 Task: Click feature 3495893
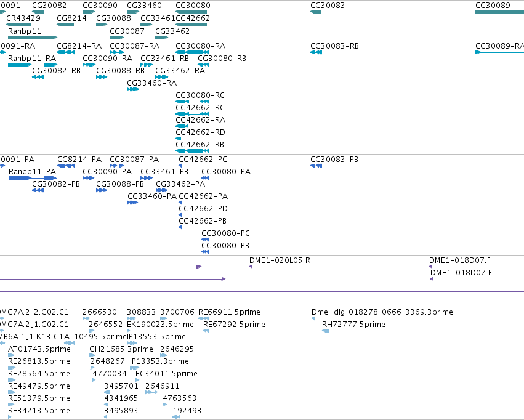coord(121,411)
